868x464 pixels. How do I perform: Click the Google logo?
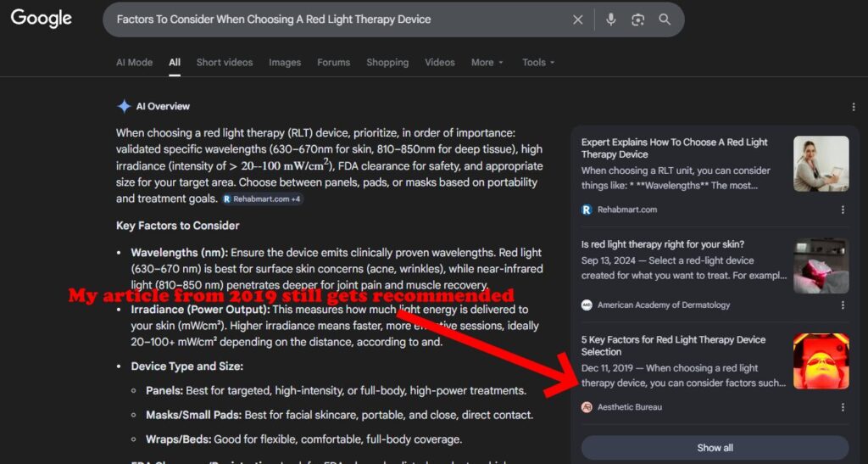point(41,19)
